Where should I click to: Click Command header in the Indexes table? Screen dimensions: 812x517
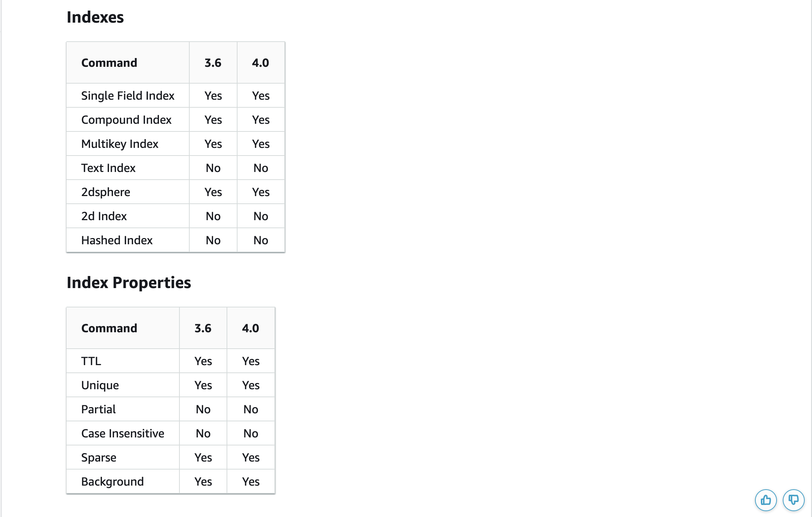click(109, 63)
